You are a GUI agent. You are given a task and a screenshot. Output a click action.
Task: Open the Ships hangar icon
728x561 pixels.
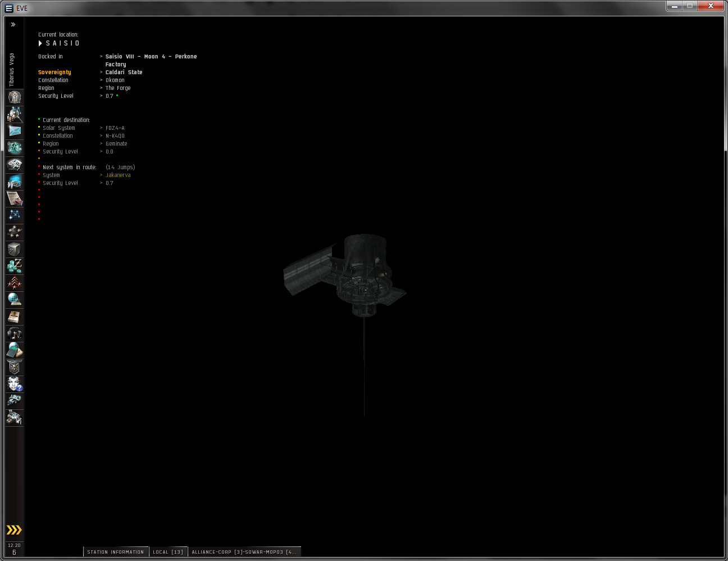click(x=15, y=401)
